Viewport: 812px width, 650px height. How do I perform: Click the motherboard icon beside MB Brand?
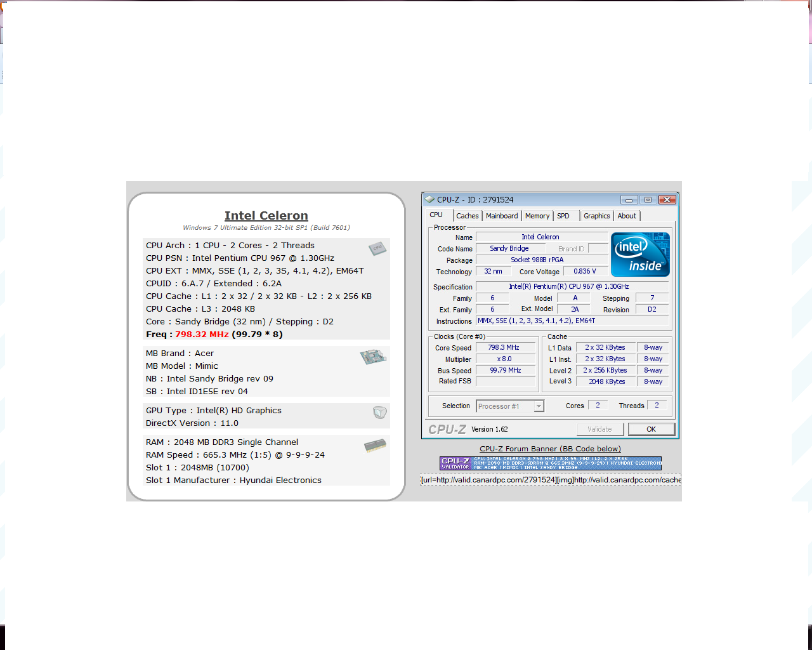pos(374,357)
